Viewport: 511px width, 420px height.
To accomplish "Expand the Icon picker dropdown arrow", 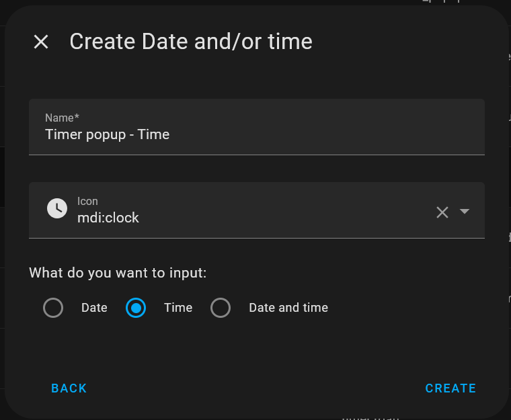I will pos(465,211).
